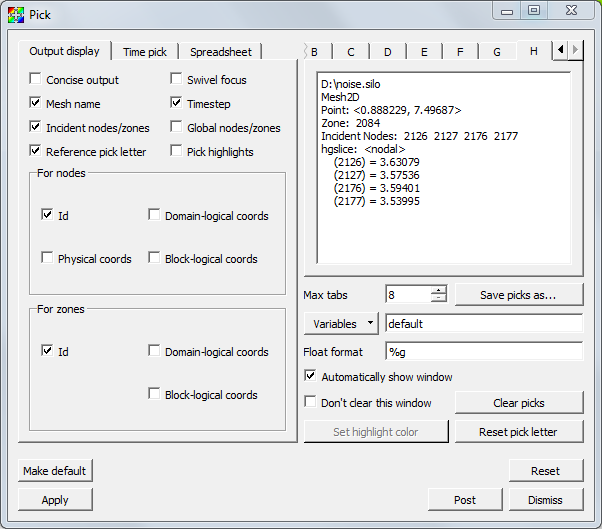Viewport: 602px width, 529px height.
Task: Toggle Id checkbox under For nodes
Action: coord(47,215)
